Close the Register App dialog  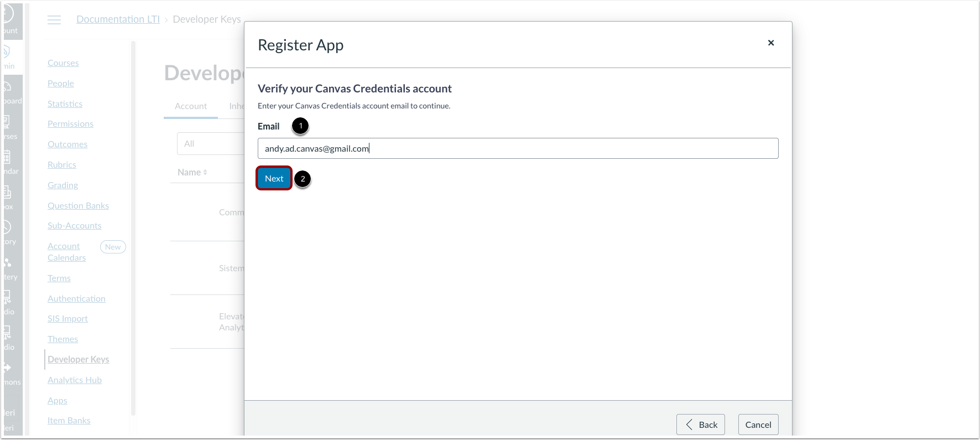(771, 43)
